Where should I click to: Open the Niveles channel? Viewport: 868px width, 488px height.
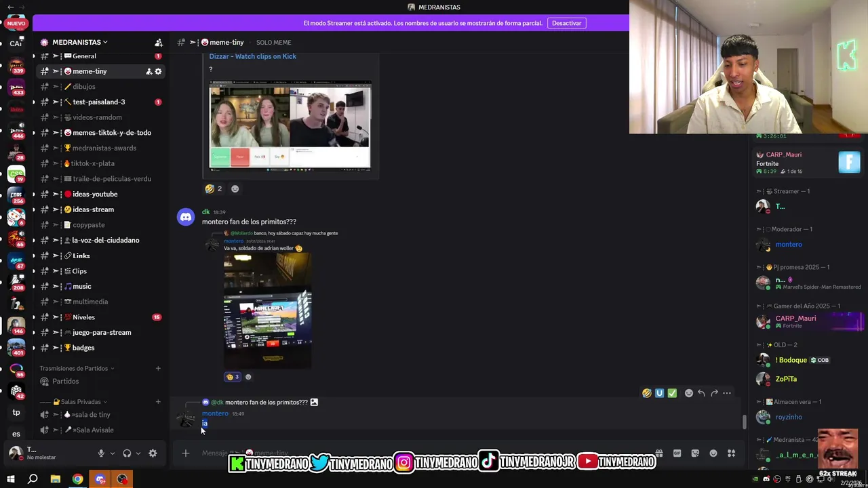(x=101, y=317)
